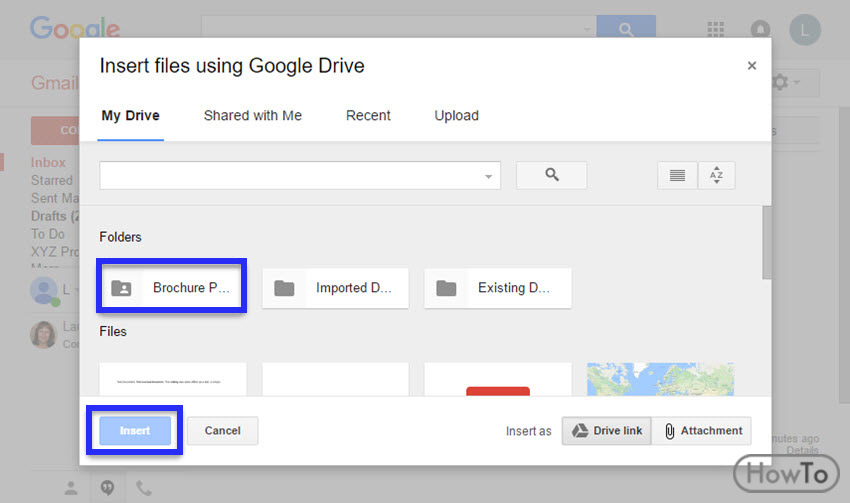Select the Imported D... folder

pyautogui.click(x=335, y=288)
